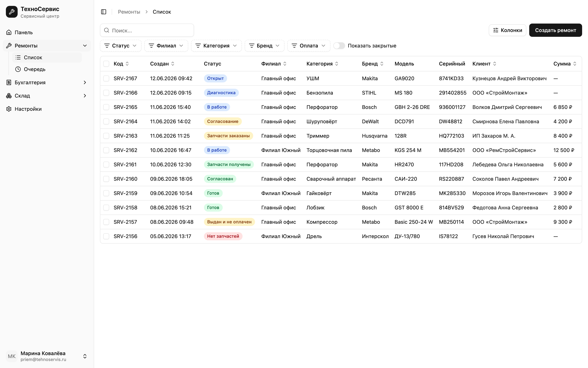
Task: Click the client ООО «РемСтройСервис»
Action: click(x=504, y=150)
